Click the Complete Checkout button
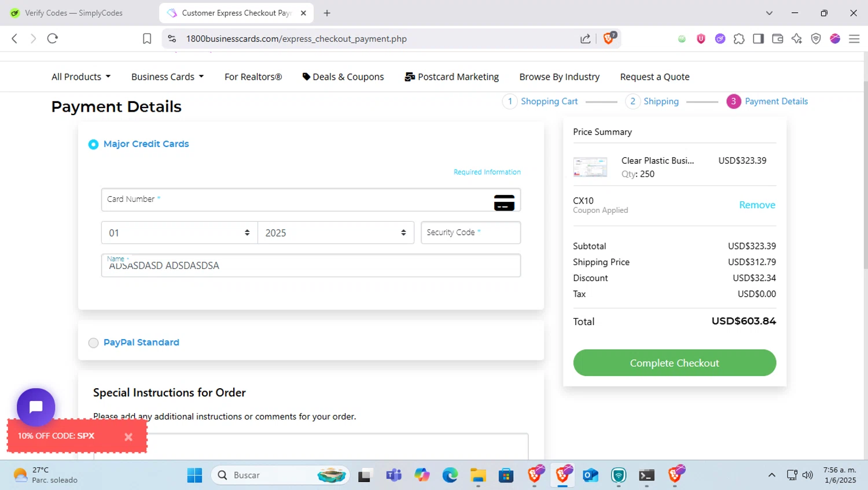The width and height of the screenshot is (868, 490). point(674,363)
